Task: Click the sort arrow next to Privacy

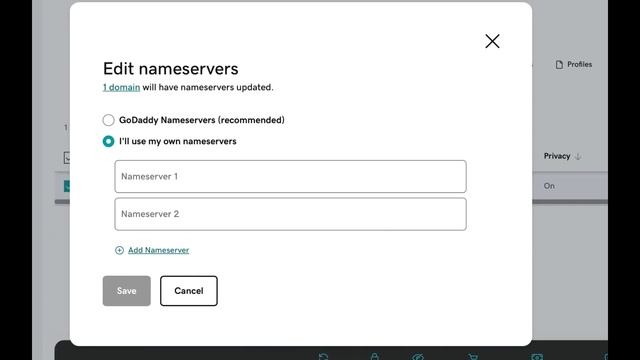Action: (578, 156)
